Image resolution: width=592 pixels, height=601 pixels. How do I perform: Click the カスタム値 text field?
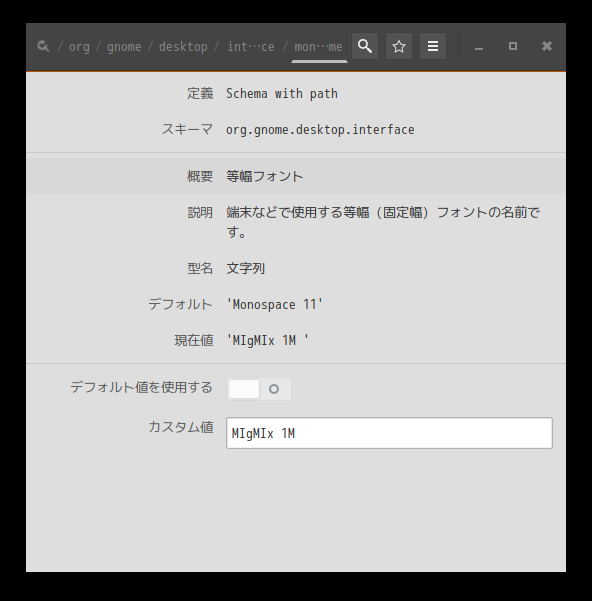(389, 433)
